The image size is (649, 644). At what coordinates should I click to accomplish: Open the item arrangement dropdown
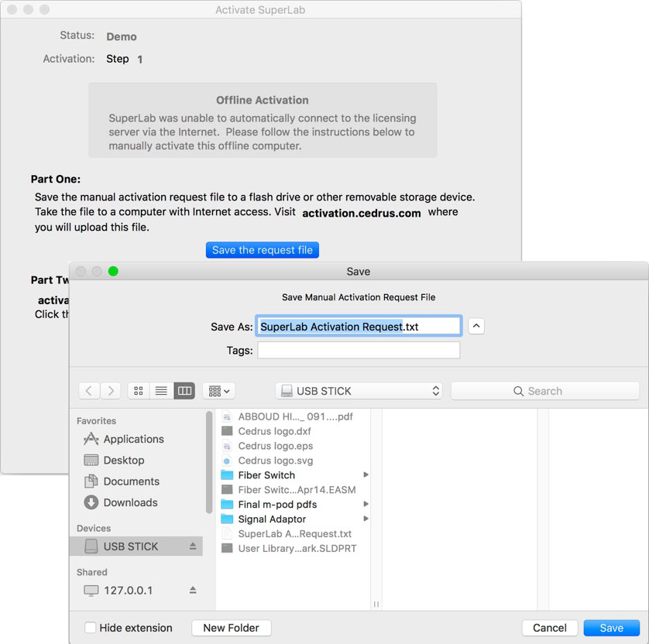(219, 391)
